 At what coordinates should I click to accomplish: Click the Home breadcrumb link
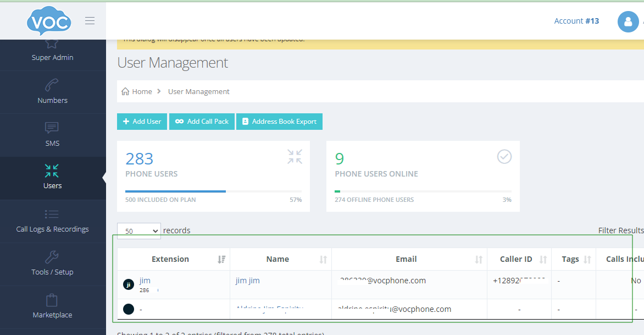click(x=142, y=91)
